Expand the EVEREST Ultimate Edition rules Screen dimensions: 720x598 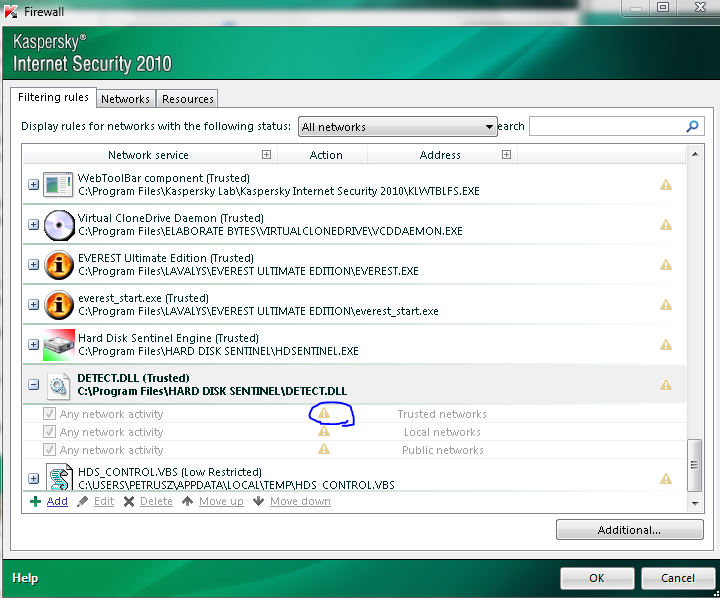[34, 265]
